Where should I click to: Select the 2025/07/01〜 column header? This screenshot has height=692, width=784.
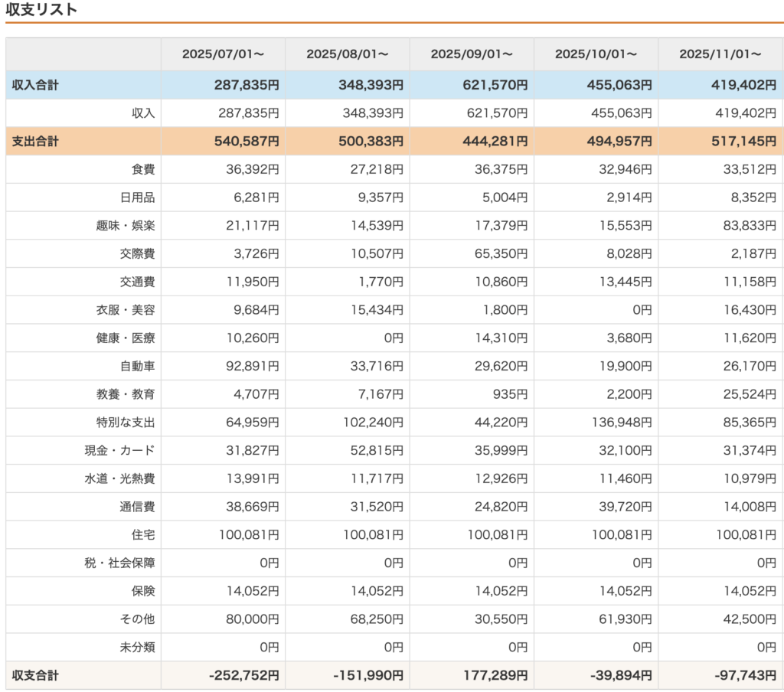tap(223, 54)
